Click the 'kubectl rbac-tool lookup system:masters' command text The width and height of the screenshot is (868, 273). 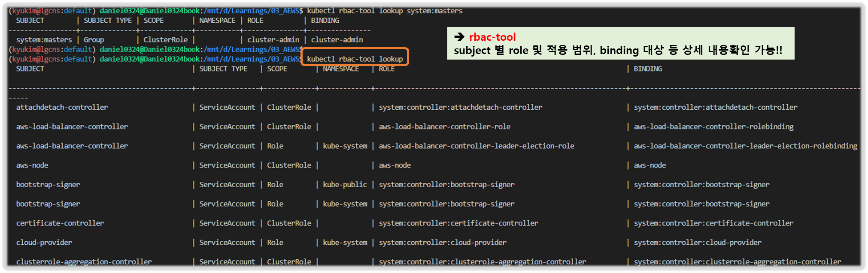385,11
